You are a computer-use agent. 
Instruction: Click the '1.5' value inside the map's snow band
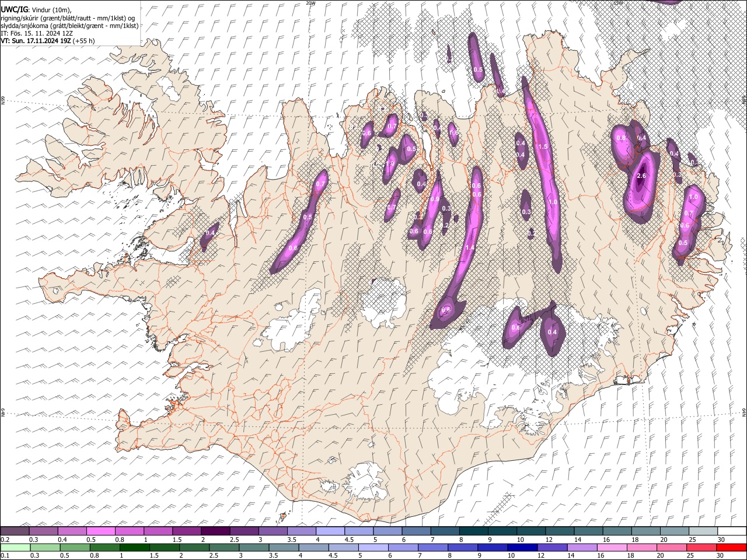pos(543,147)
